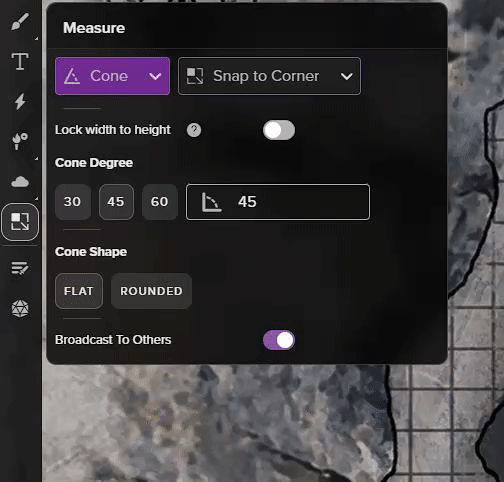Click the Cone Degree heading

click(94, 163)
